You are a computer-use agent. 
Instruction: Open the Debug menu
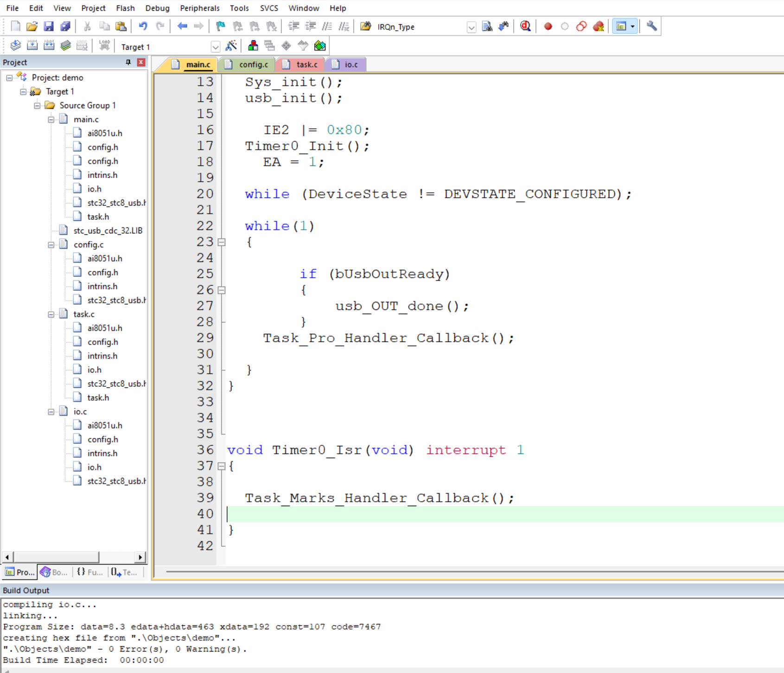(x=157, y=8)
